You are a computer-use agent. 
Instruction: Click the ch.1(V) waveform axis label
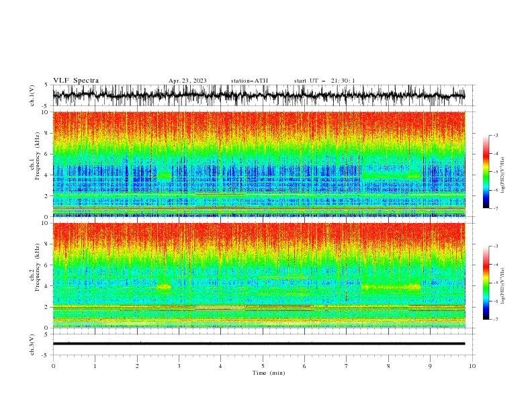(32, 95)
